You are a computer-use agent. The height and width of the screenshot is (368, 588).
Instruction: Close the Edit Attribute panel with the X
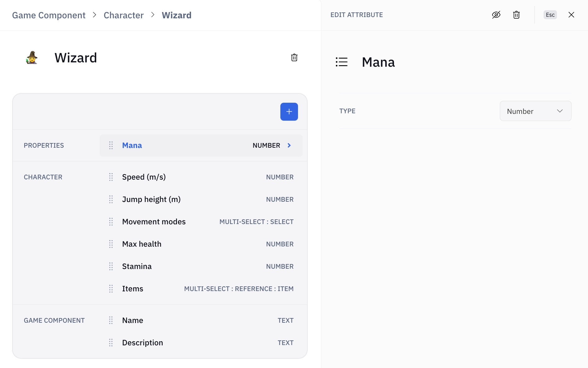click(571, 15)
